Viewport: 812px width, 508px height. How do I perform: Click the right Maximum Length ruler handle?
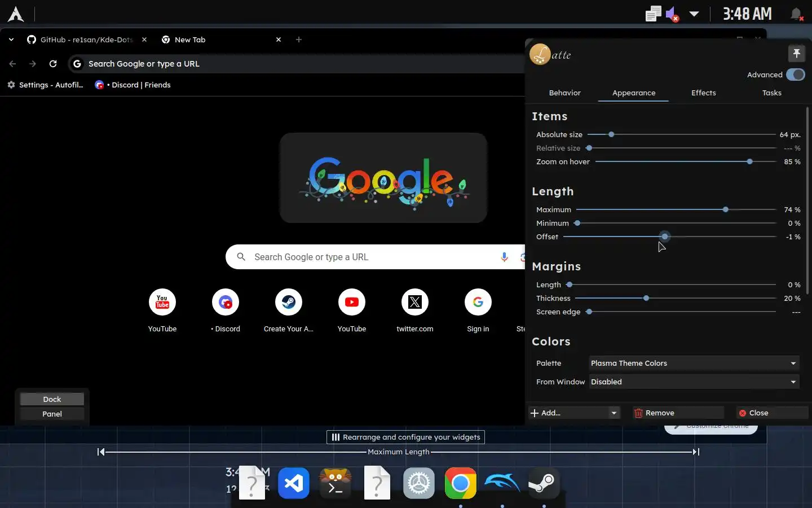click(x=696, y=452)
